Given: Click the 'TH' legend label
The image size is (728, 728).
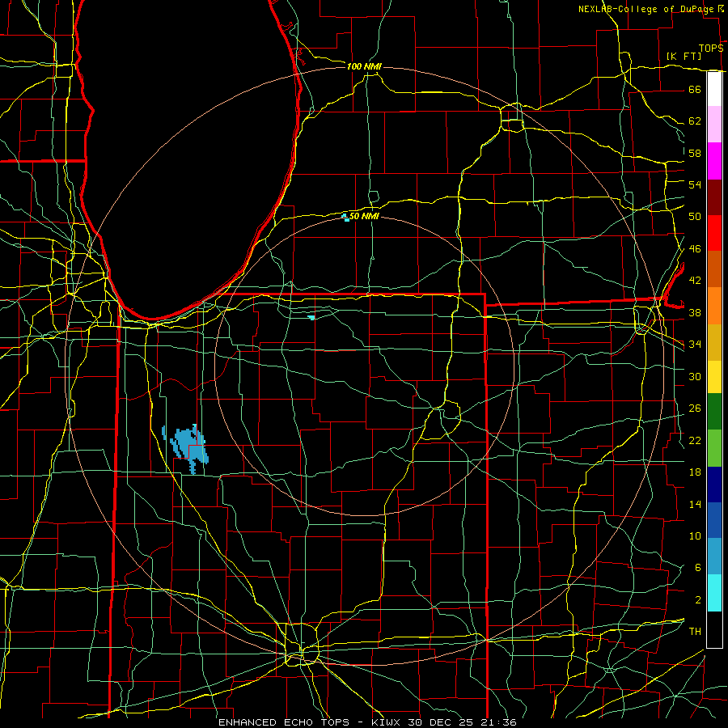Looking at the screenshot, I should pos(695,632).
